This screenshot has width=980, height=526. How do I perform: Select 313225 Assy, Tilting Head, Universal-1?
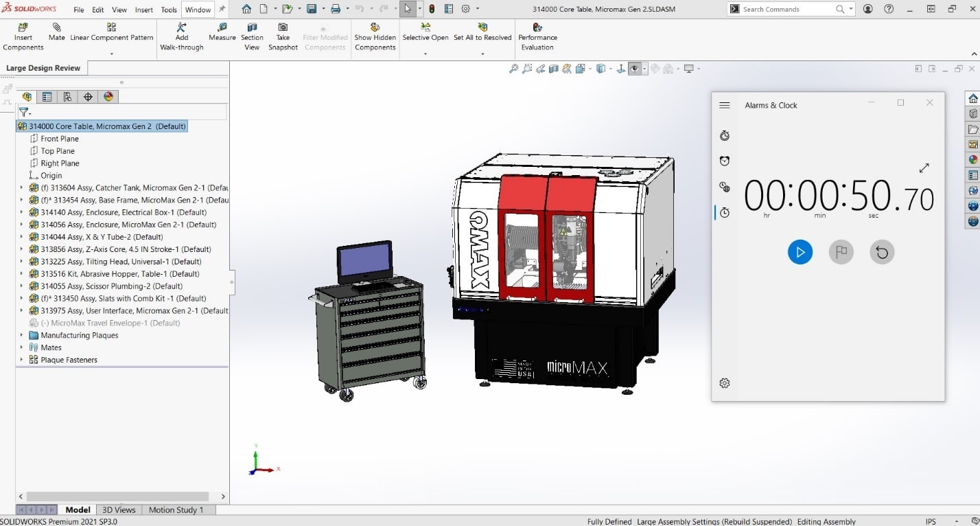[121, 262]
